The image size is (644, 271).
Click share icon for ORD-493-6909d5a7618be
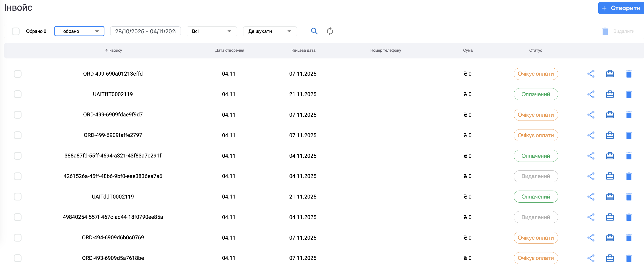coord(591,258)
